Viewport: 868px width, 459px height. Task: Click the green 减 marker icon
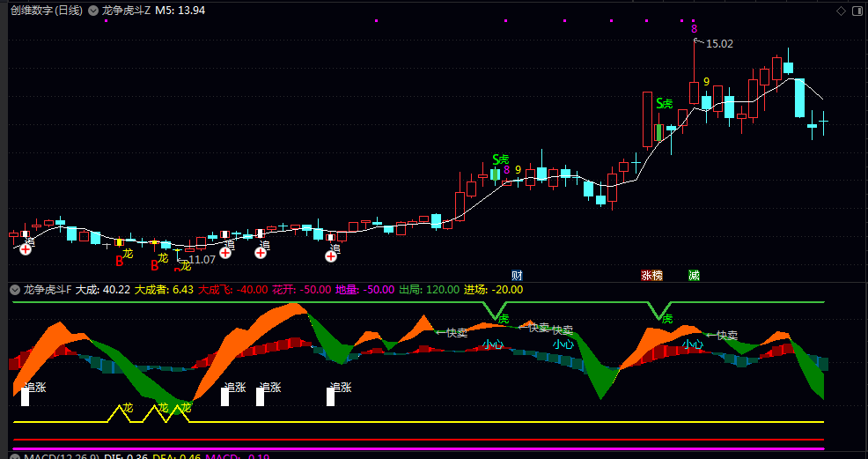point(694,275)
